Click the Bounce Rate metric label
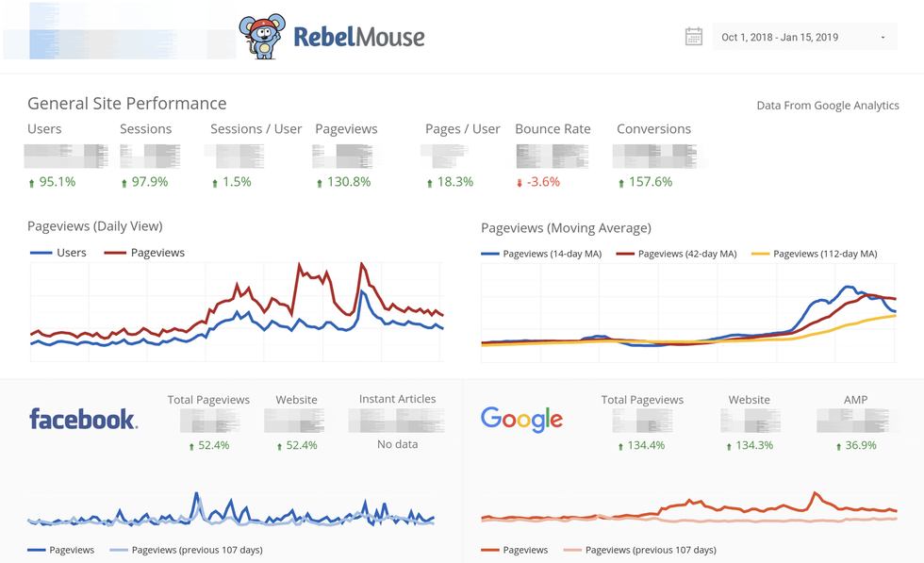The height and width of the screenshot is (563, 924). [553, 129]
